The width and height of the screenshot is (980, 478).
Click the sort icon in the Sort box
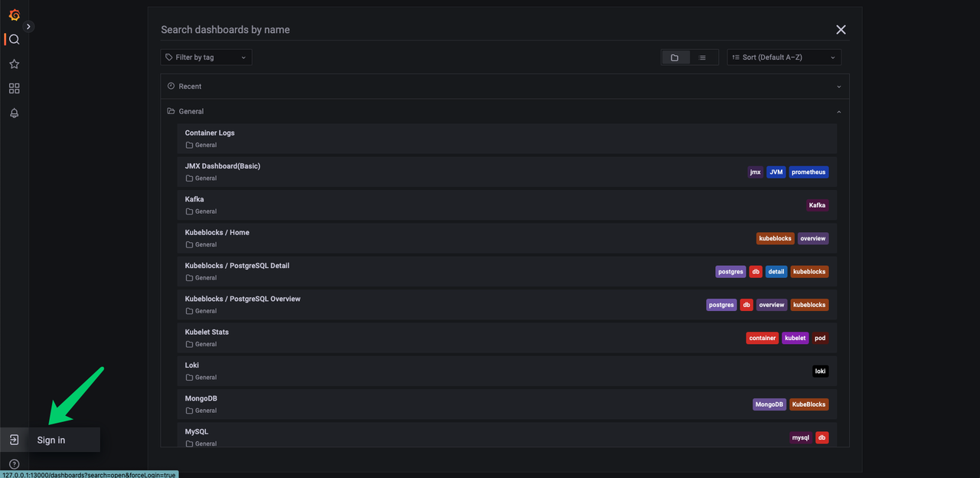(x=736, y=57)
